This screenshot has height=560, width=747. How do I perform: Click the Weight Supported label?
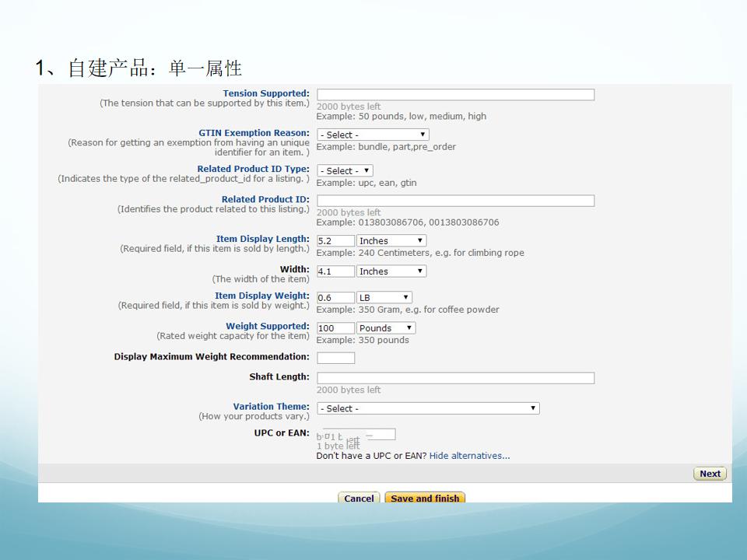[267, 326]
